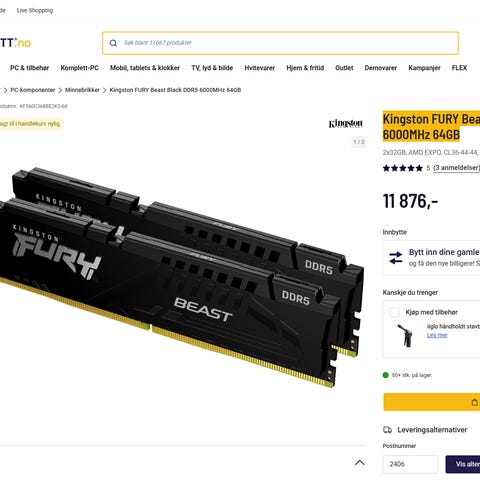The height and width of the screenshot is (480, 480).
Task: Open the 'PC & tilbehør' menu
Action: [x=29, y=68]
